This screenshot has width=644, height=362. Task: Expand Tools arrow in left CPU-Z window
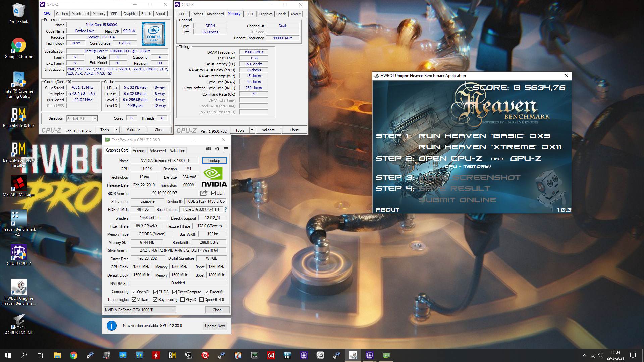pos(117,130)
